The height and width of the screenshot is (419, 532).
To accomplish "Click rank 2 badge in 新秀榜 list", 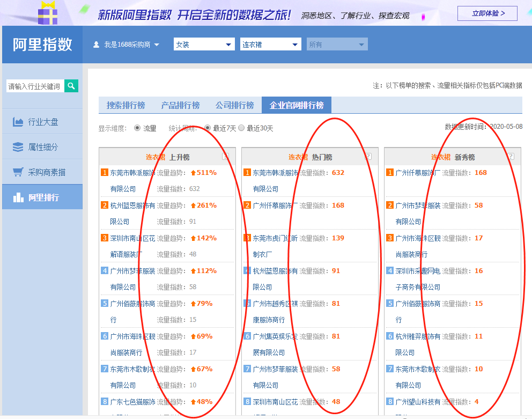I will coord(390,205).
